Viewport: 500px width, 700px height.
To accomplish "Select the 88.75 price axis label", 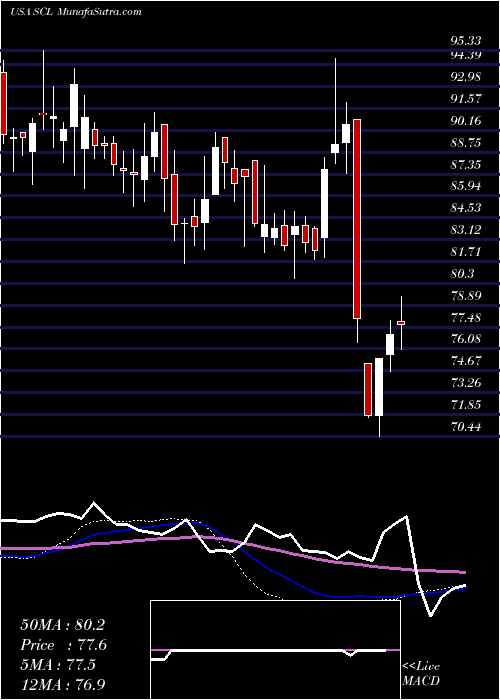I will coord(466,143).
